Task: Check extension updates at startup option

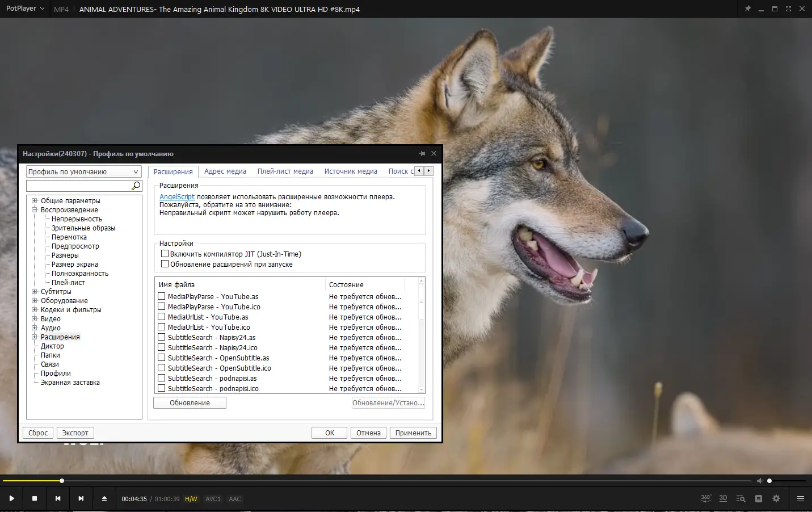Action: click(165, 263)
